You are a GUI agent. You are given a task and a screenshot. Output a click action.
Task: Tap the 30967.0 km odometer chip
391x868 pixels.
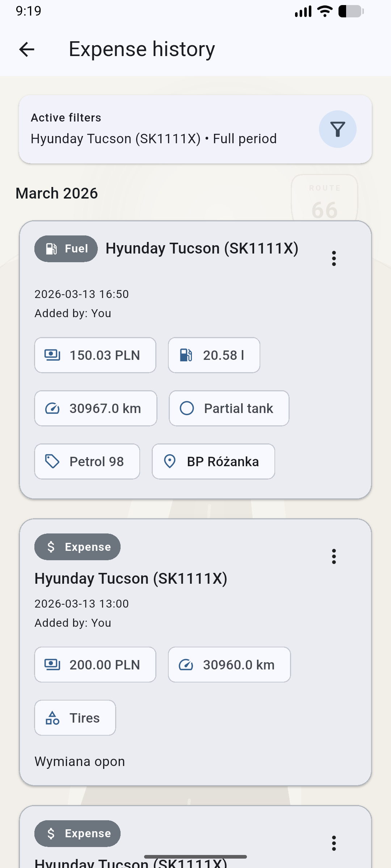[96, 408]
